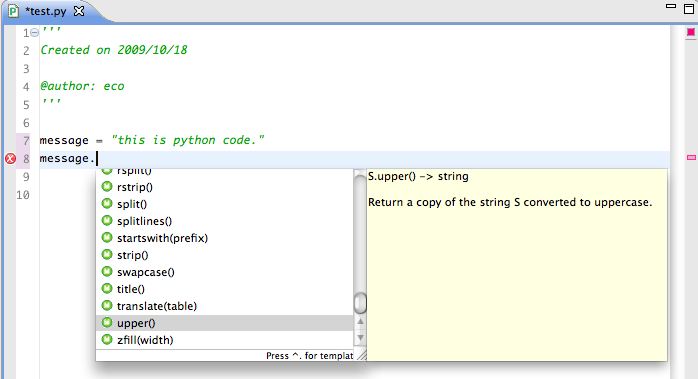Click line number 7 in the gutter
The height and width of the screenshot is (379, 698).
pos(26,141)
